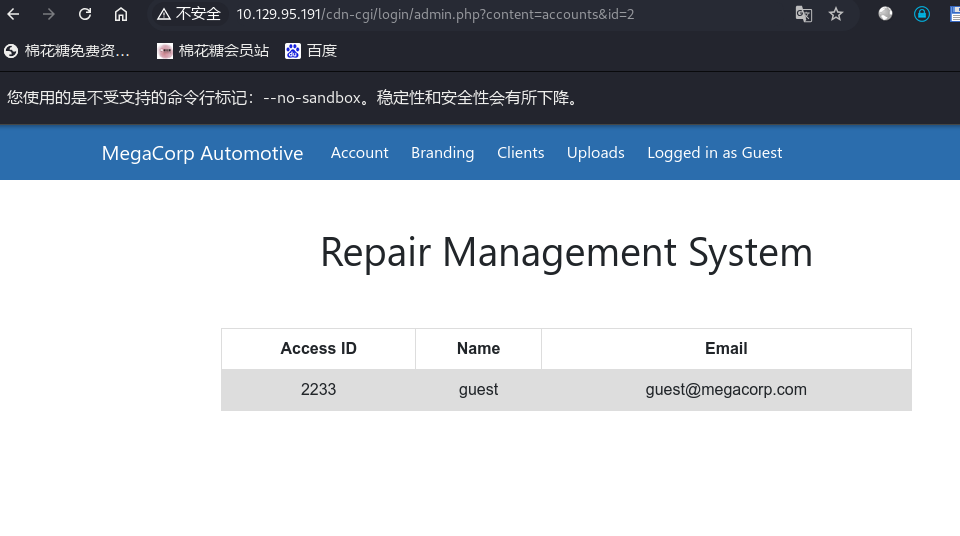Image resolution: width=960 pixels, height=536 pixels.
Task: Go to the browser home page
Action: (121, 14)
